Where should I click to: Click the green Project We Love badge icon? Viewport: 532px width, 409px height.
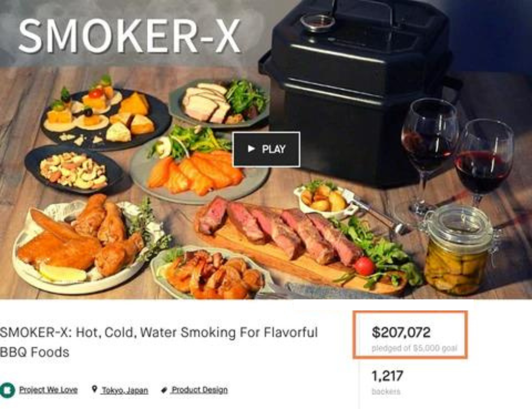[x=7, y=390]
